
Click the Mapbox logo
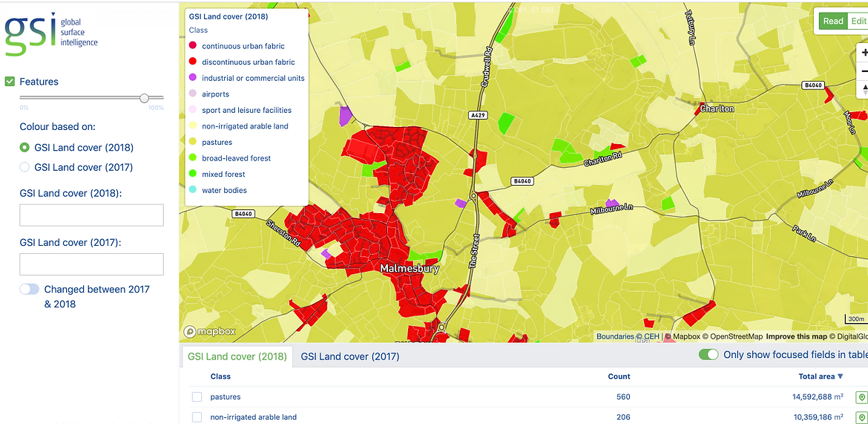pyautogui.click(x=210, y=332)
